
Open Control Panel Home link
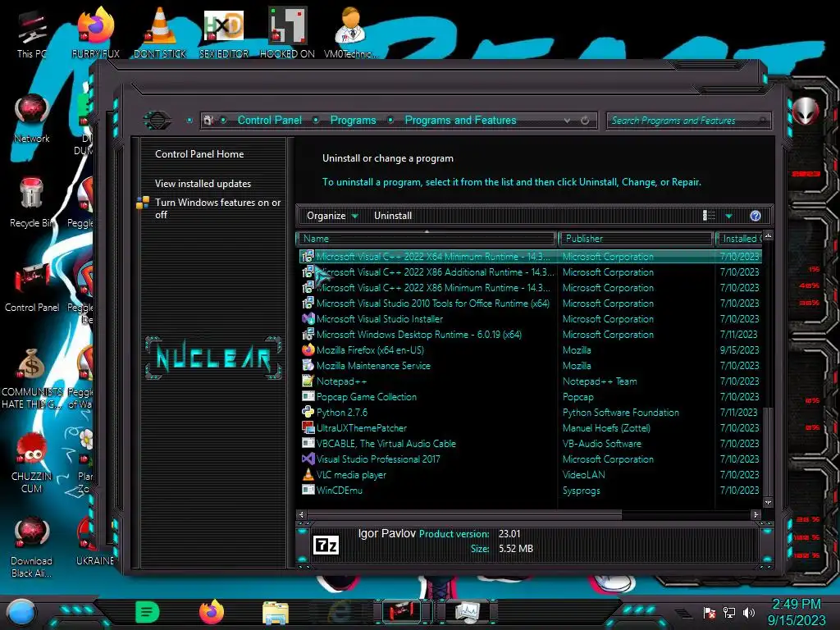199,153
